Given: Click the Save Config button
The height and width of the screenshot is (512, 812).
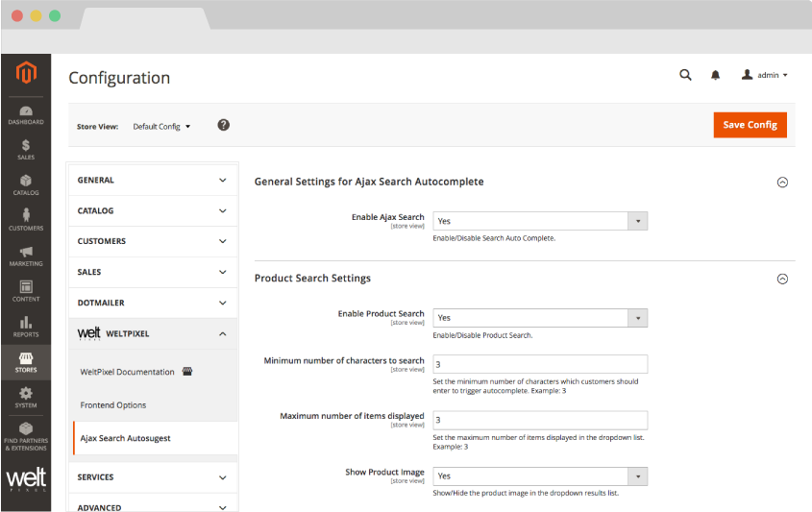Looking at the screenshot, I should (750, 125).
